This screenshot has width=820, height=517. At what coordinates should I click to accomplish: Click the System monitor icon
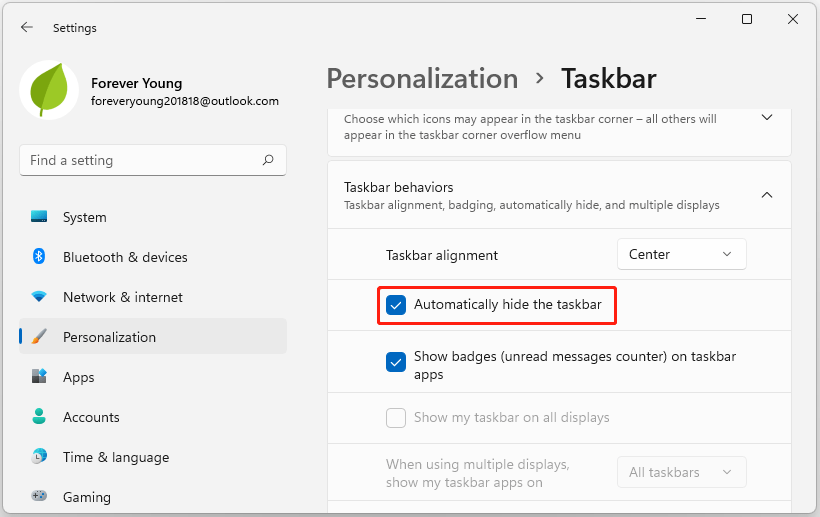coord(39,217)
